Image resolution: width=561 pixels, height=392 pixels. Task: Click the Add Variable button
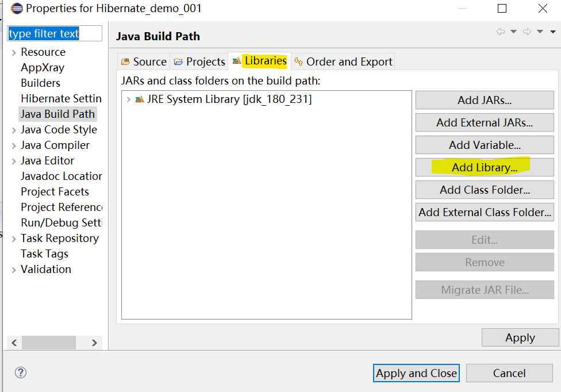(485, 145)
